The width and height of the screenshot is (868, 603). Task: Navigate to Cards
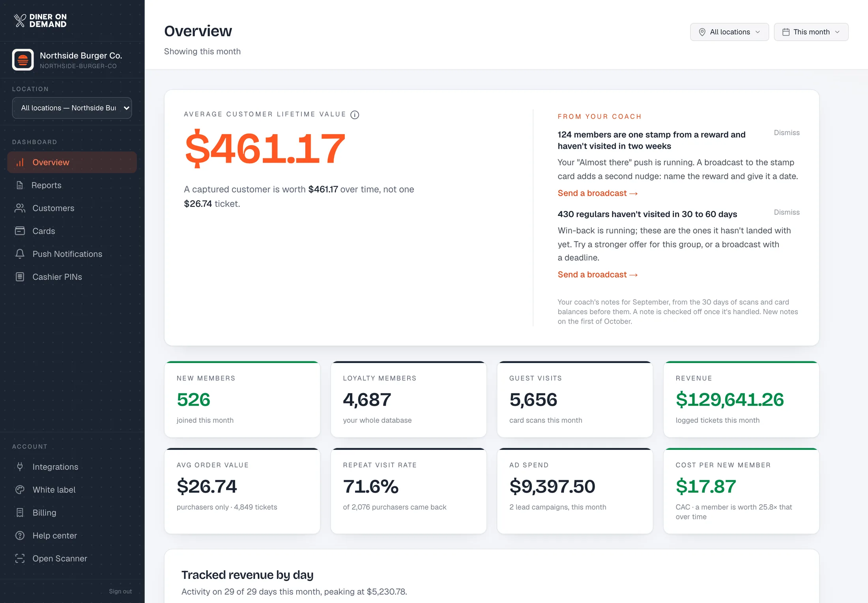[72, 231]
